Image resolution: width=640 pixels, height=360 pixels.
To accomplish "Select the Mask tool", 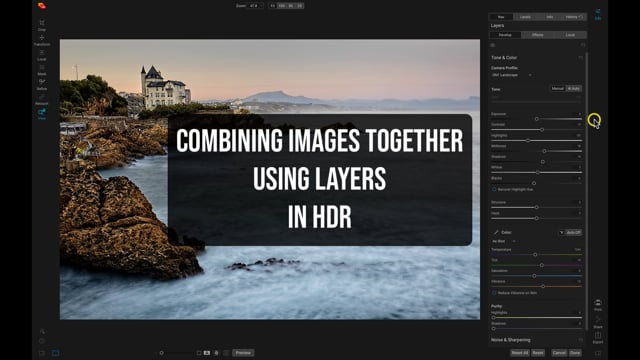I will [x=42, y=70].
